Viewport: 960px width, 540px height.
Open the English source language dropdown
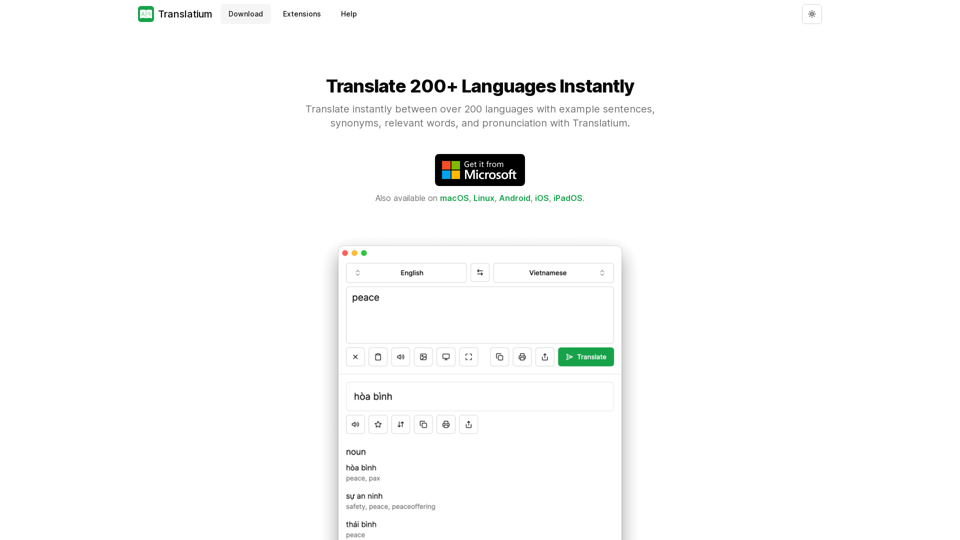pyautogui.click(x=406, y=273)
